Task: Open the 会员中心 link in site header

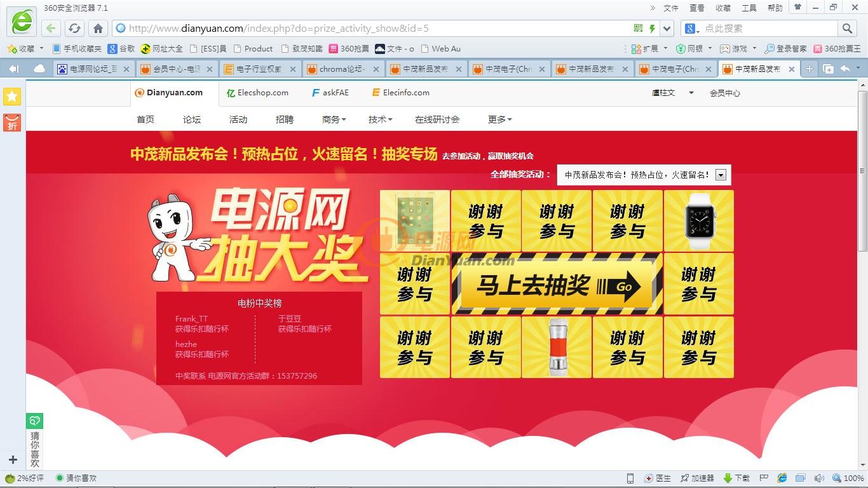Action: tap(725, 93)
